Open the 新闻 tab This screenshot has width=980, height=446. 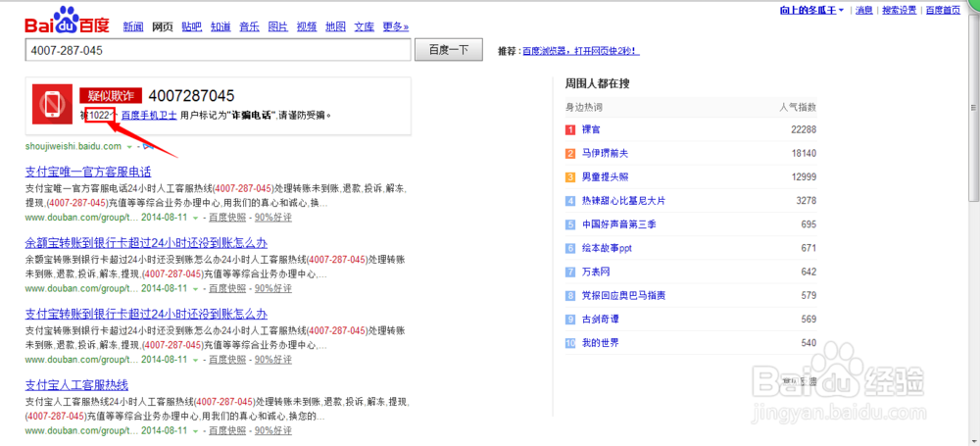pyautogui.click(x=133, y=26)
